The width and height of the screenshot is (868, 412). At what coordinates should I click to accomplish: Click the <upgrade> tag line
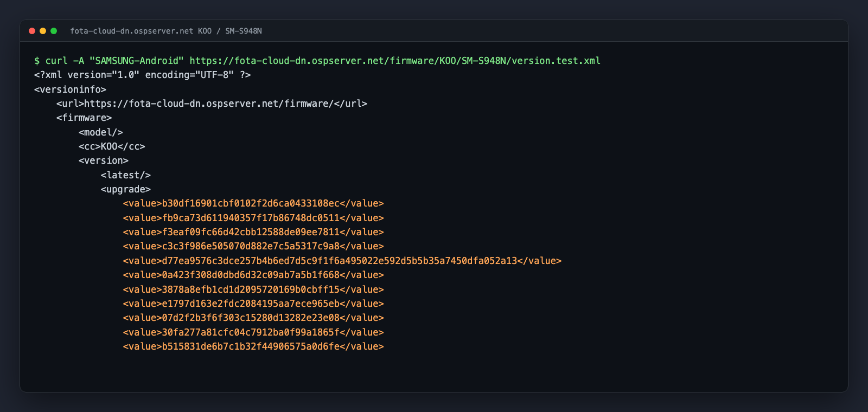tap(126, 189)
